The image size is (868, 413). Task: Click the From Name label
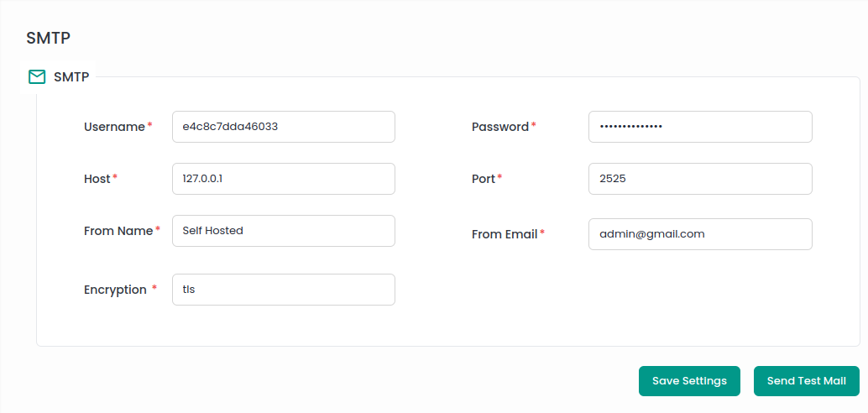[x=118, y=231]
